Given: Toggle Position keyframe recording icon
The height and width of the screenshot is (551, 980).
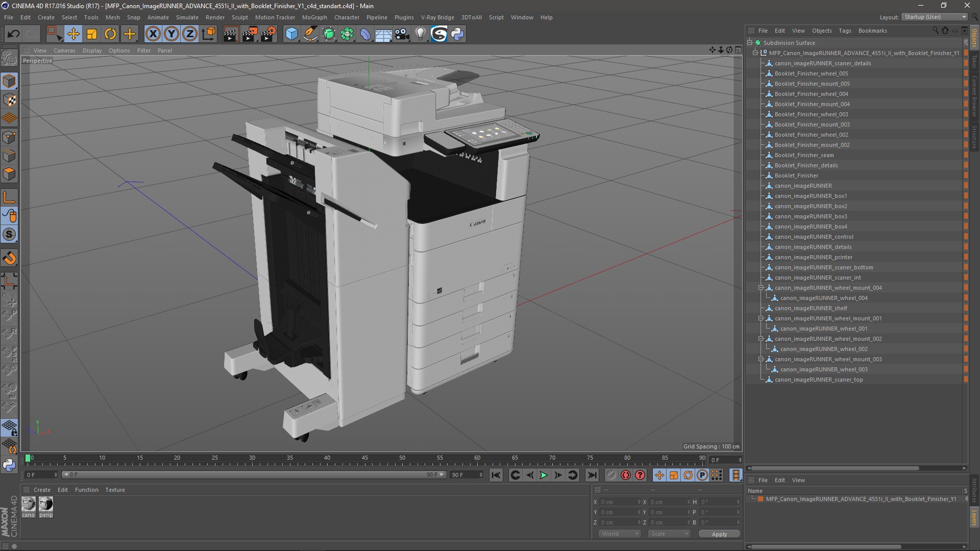Looking at the screenshot, I should coord(659,475).
